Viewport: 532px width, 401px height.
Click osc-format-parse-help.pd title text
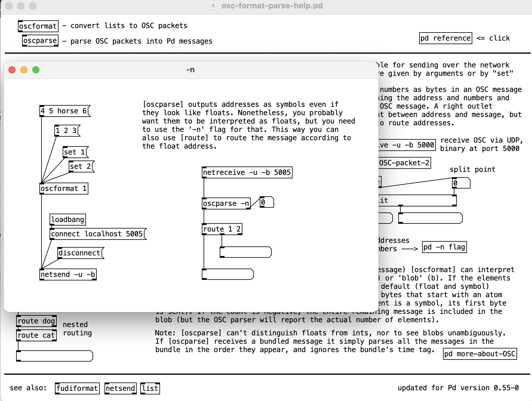coord(272,6)
